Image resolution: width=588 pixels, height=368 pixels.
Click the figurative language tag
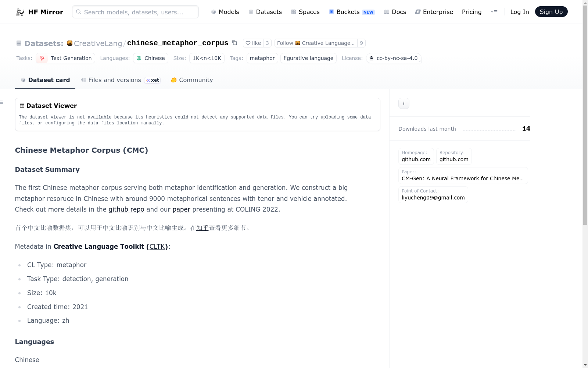tap(308, 58)
